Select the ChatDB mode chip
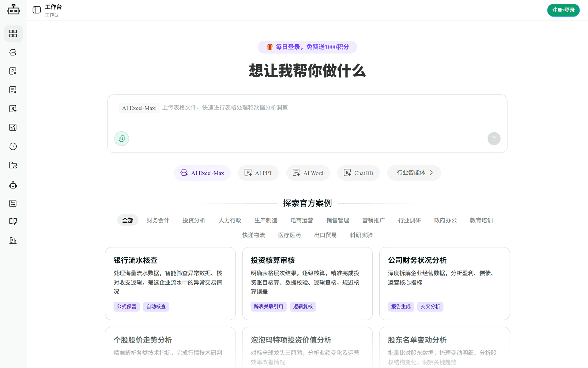This screenshot has height=368, width=588. tap(358, 173)
